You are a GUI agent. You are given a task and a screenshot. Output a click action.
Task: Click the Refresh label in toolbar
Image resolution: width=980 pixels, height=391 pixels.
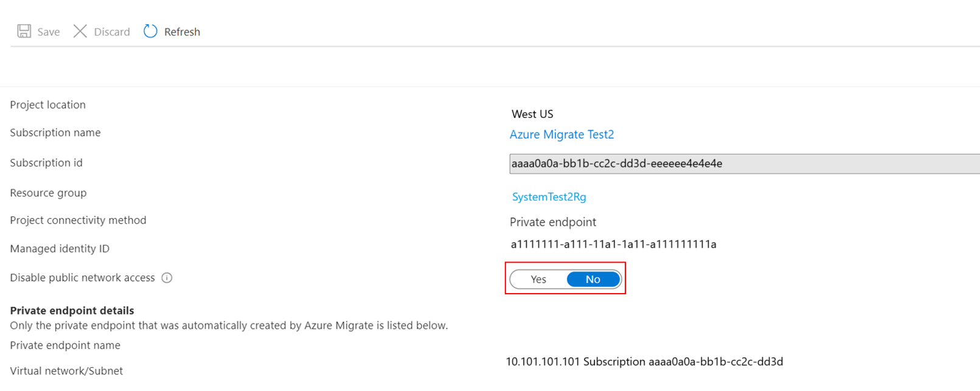[x=182, y=32]
